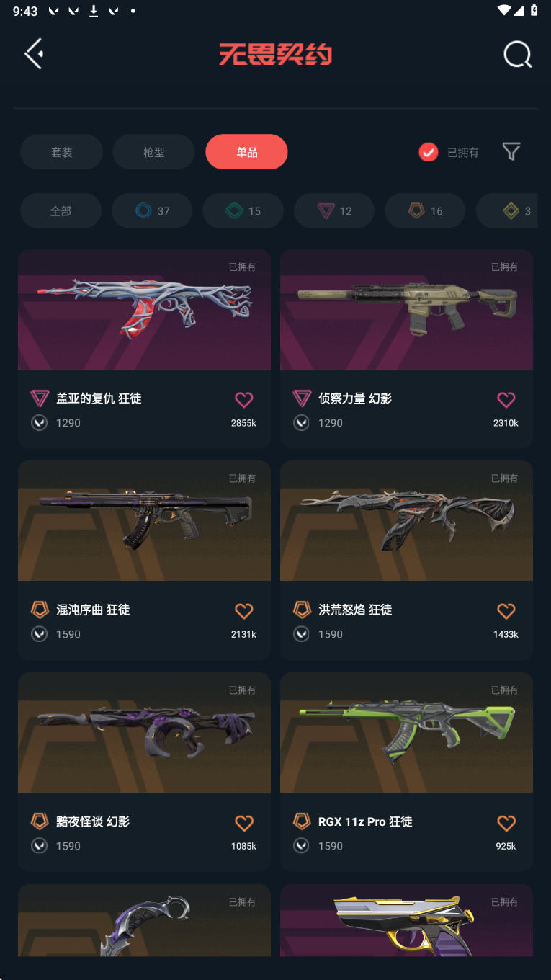Select the blue circle tier filter (37)

pyautogui.click(x=152, y=211)
